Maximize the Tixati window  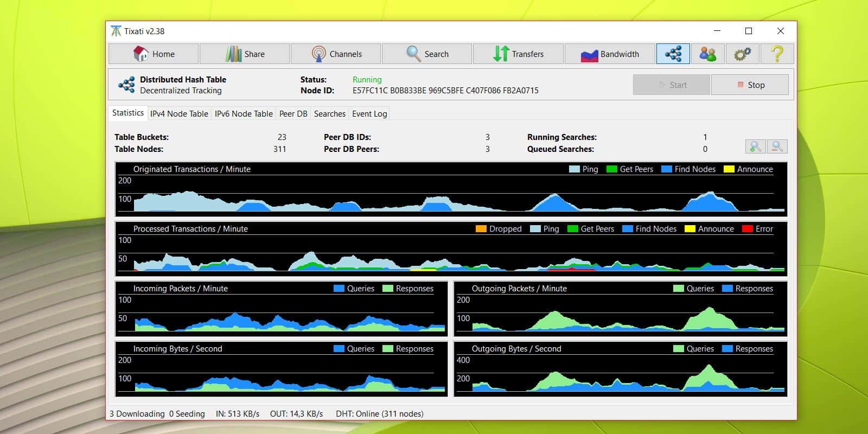749,31
